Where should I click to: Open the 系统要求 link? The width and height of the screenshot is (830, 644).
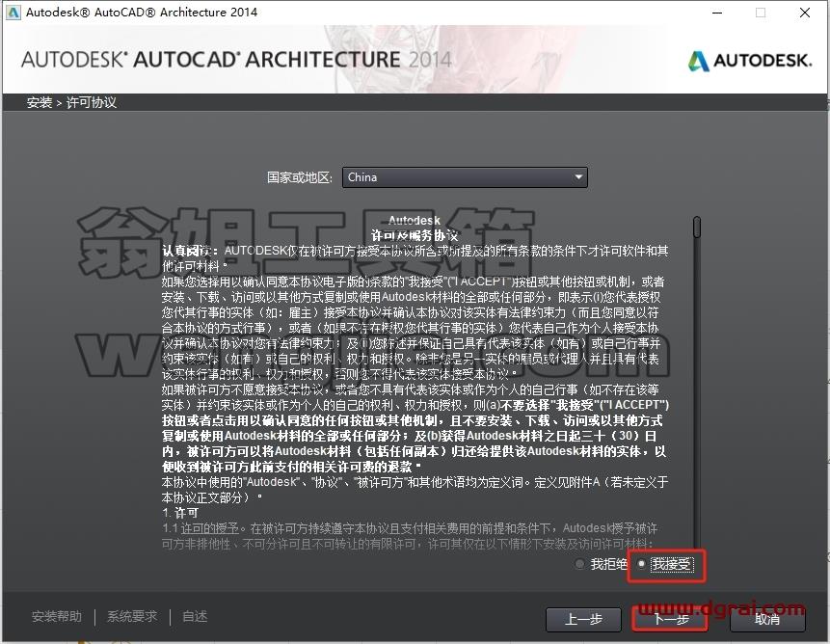tap(132, 616)
